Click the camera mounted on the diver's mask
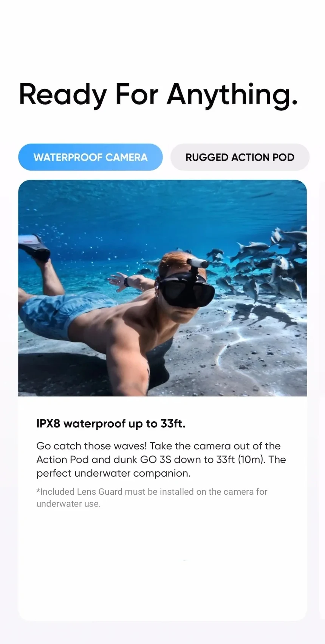 pyautogui.click(x=198, y=264)
